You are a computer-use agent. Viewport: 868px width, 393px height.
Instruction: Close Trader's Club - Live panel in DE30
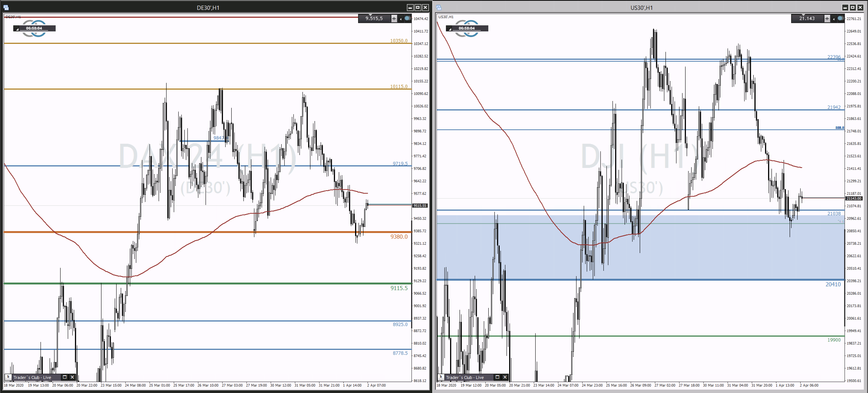[72, 377]
